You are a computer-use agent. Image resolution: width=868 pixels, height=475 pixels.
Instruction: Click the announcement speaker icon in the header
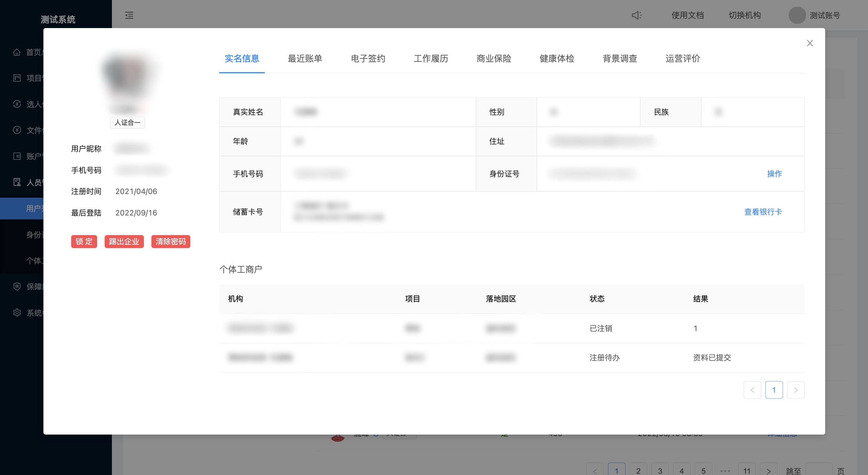(636, 15)
